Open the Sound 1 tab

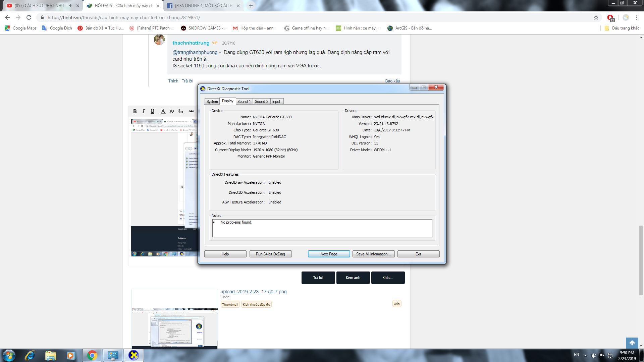pos(244,102)
